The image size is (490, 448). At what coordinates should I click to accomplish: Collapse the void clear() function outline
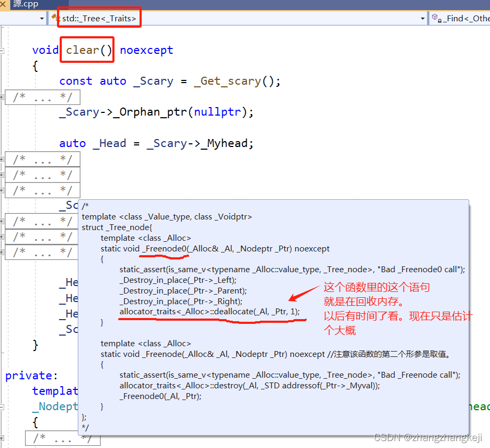(2, 51)
